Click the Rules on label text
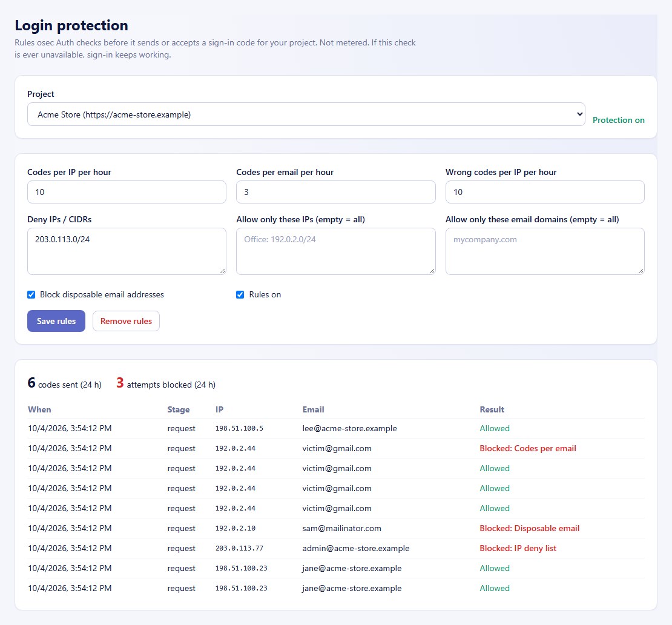This screenshot has height=625, width=672. pos(265,294)
